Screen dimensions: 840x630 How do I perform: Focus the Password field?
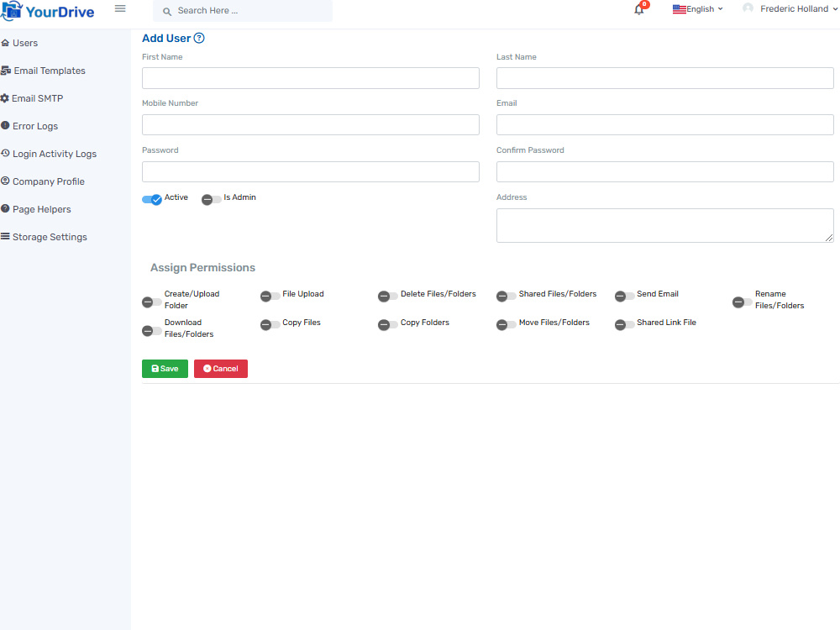tap(311, 172)
